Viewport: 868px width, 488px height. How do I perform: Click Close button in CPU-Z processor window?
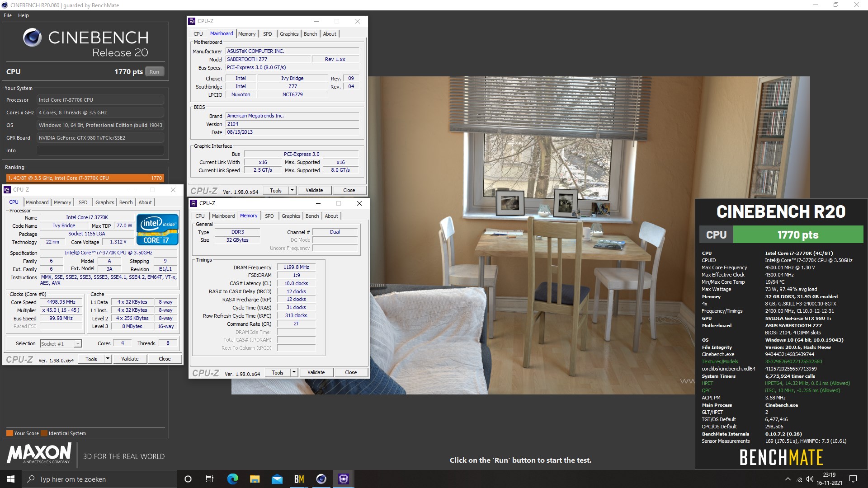point(165,359)
